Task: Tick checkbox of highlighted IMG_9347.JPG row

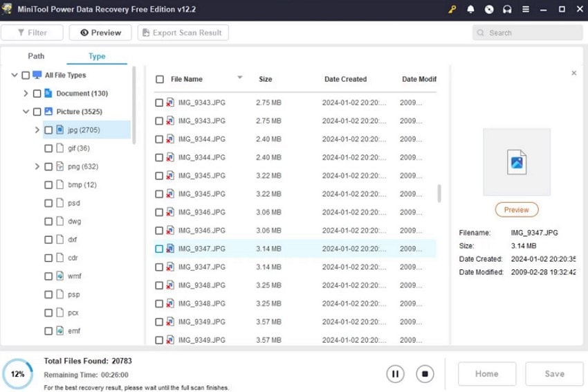Action: pyautogui.click(x=159, y=249)
